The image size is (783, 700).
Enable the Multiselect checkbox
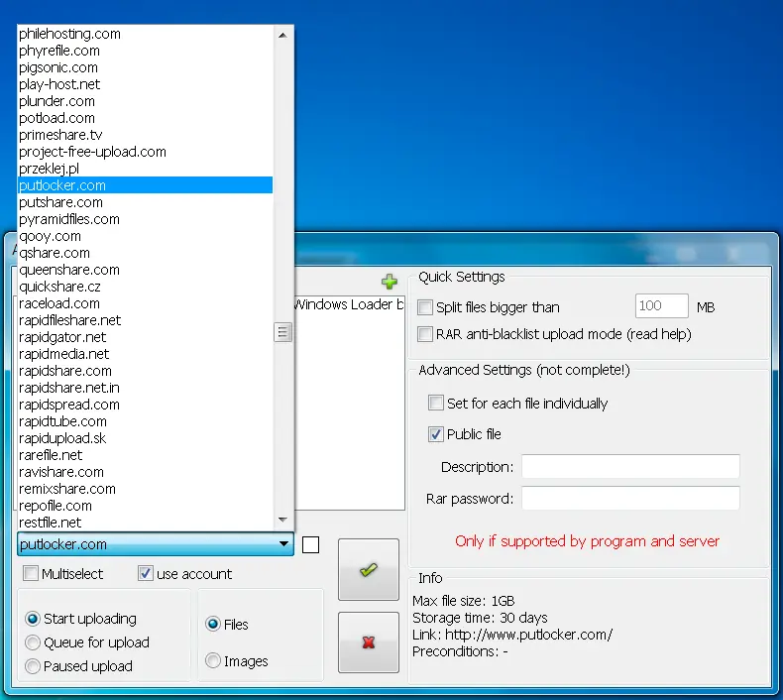pyautogui.click(x=31, y=574)
